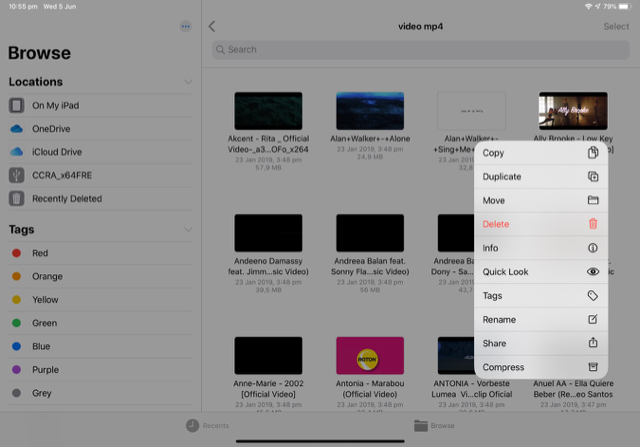
Task: Tap the Wi-Fi status icon
Action: click(x=588, y=7)
